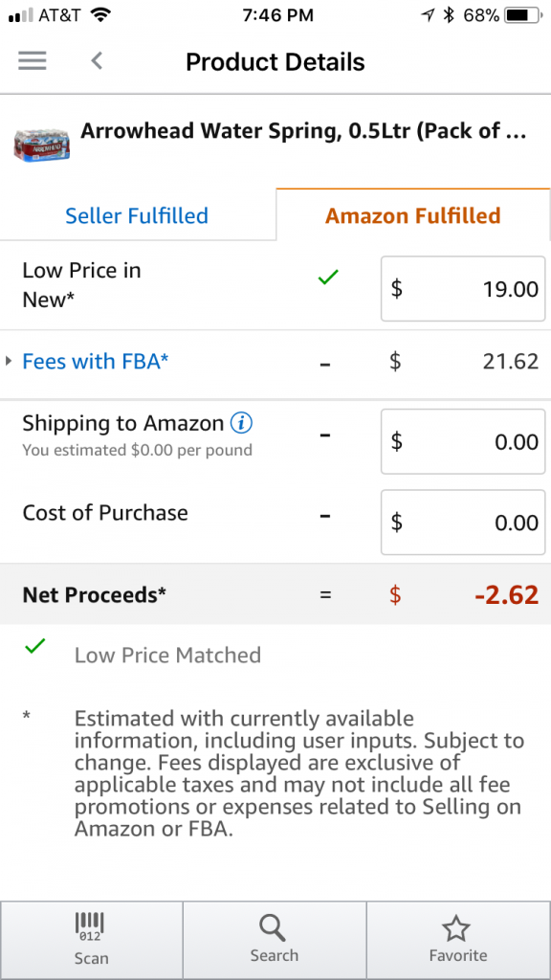Tap the battery status icon
Viewport: 551px width, 980px height.
click(x=523, y=15)
